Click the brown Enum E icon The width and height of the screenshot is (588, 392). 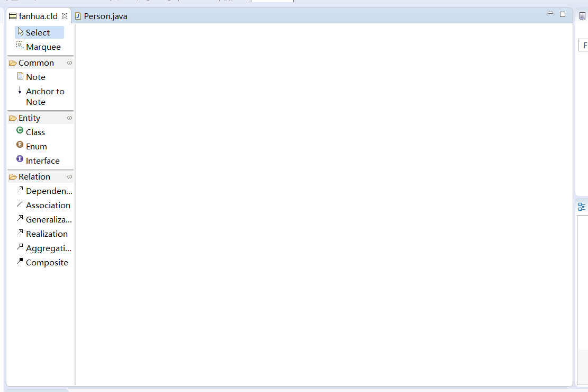coord(20,145)
